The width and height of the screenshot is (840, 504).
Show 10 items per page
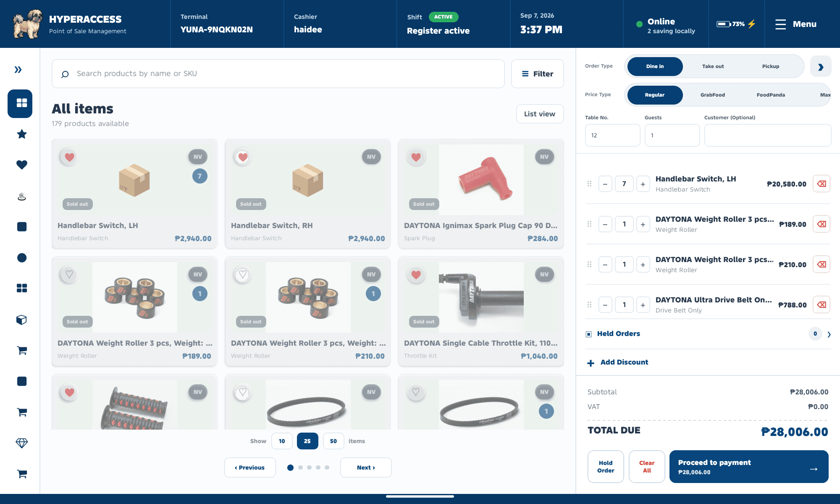pos(282,441)
